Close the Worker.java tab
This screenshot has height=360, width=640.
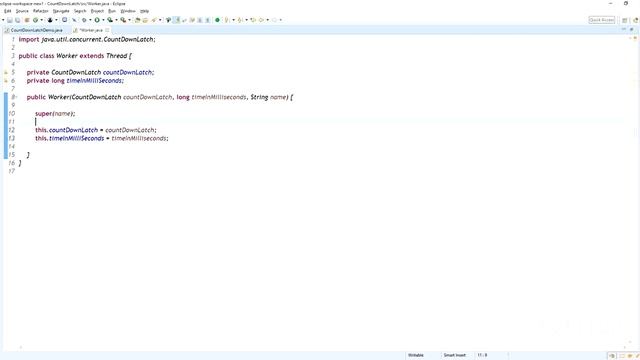(107, 30)
